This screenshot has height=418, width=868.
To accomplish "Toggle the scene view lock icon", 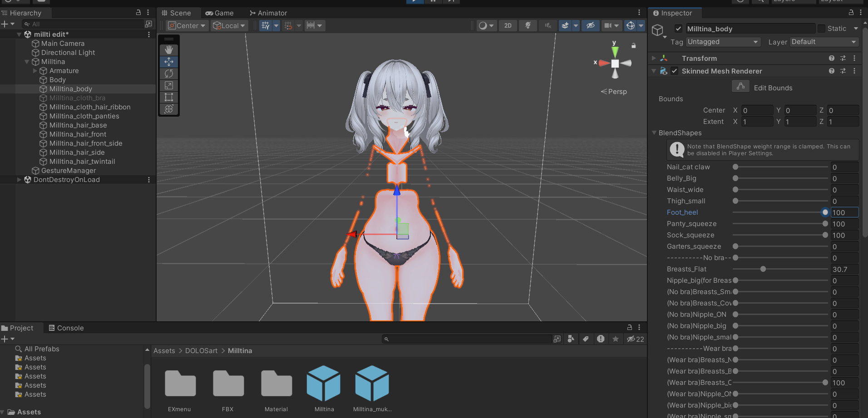I will (634, 45).
